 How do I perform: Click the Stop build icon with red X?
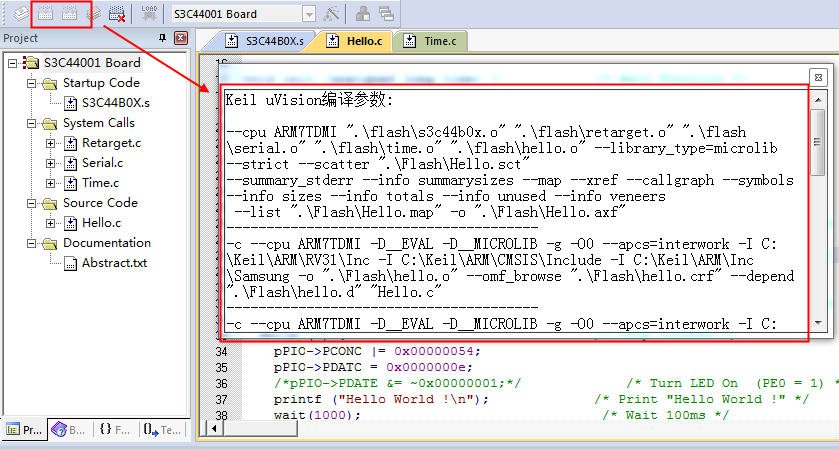(117, 14)
